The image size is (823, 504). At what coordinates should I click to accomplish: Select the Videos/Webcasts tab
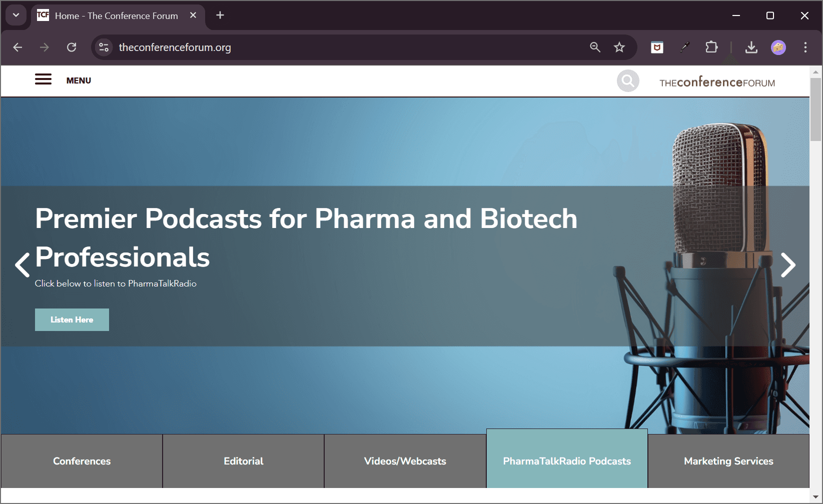405,461
